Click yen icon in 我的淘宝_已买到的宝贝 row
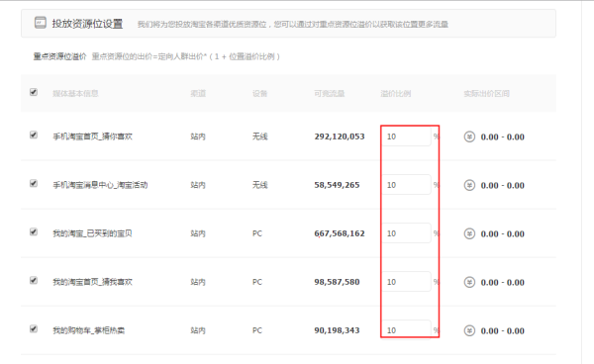 pos(469,233)
